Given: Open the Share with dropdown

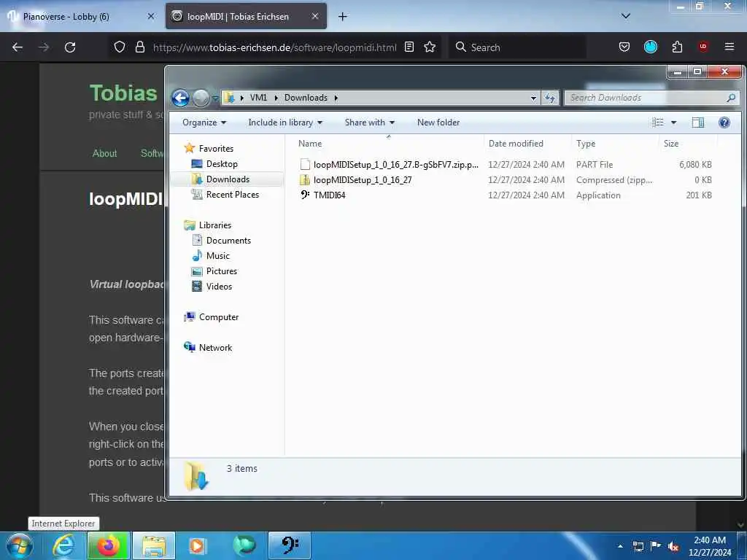Looking at the screenshot, I should coord(370,122).
